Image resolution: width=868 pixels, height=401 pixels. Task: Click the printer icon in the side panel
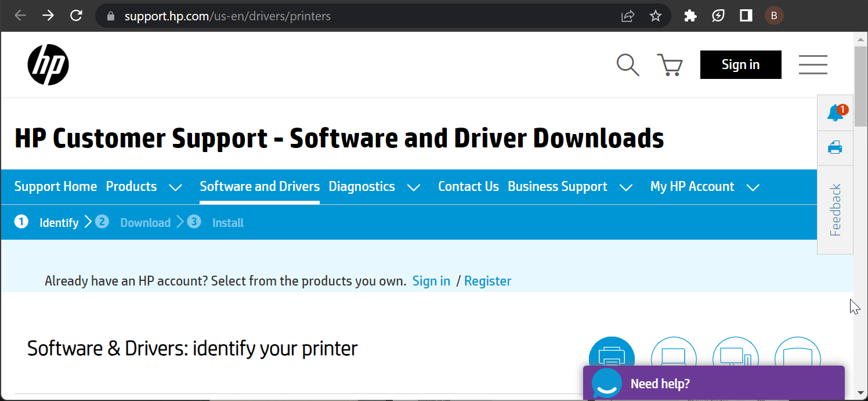tap(835, 147)
